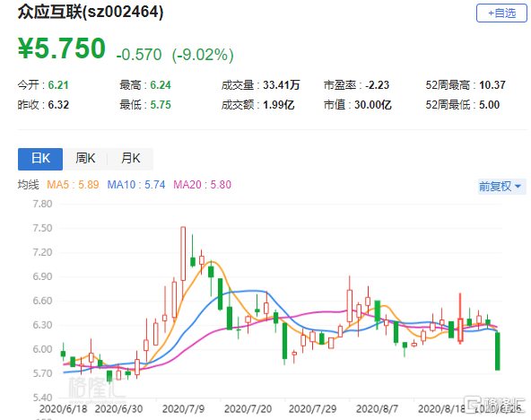The image size is (531, 420).
Task: Click the 7.80 price axis label
Action: point(42,204)
